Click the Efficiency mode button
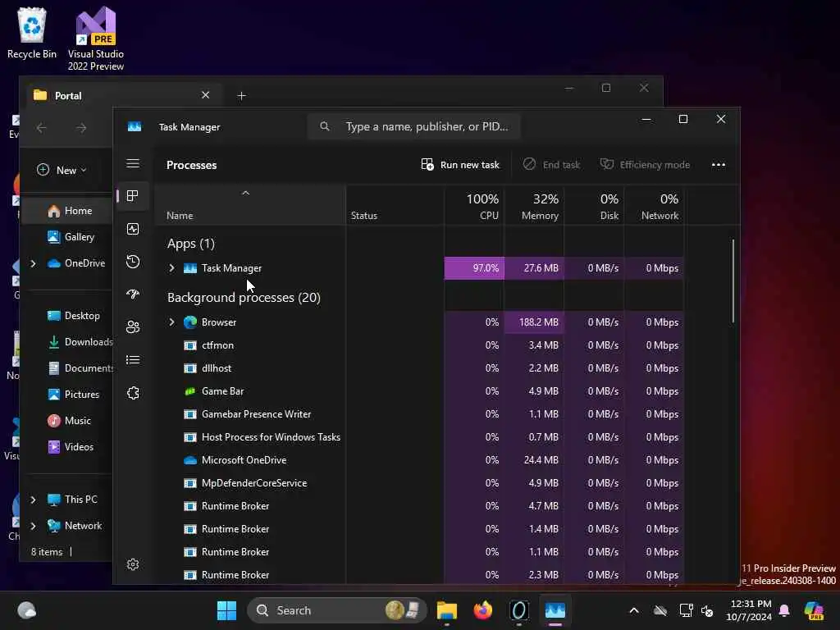This screenshot has width=840, height=630. pyautogui.click(x=645, y=164)
